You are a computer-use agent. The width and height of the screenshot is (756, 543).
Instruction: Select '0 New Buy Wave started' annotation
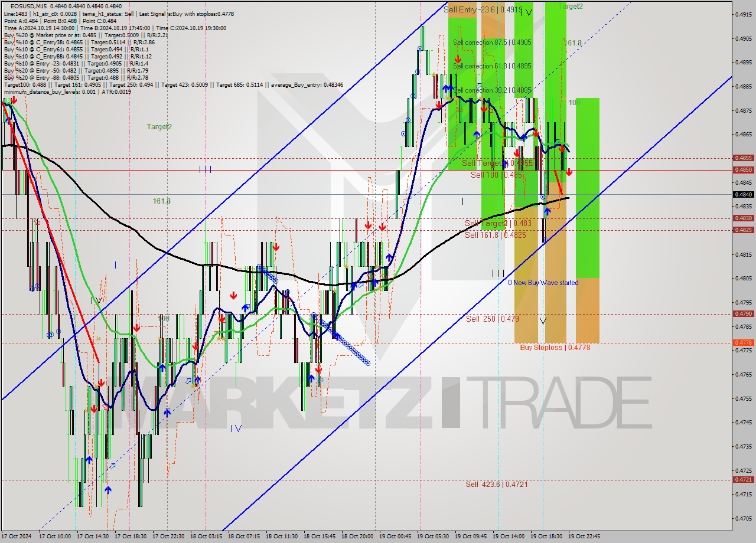(x=543, y=283)
